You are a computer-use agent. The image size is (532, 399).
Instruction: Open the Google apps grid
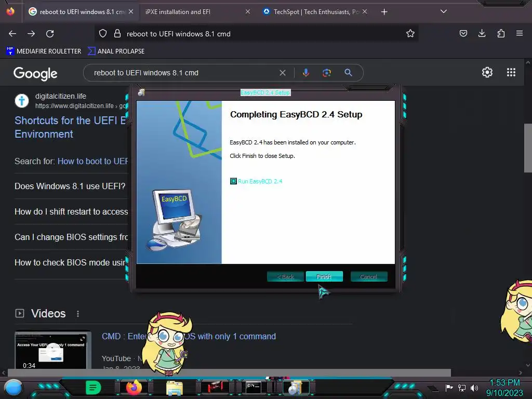coord(511,72)
